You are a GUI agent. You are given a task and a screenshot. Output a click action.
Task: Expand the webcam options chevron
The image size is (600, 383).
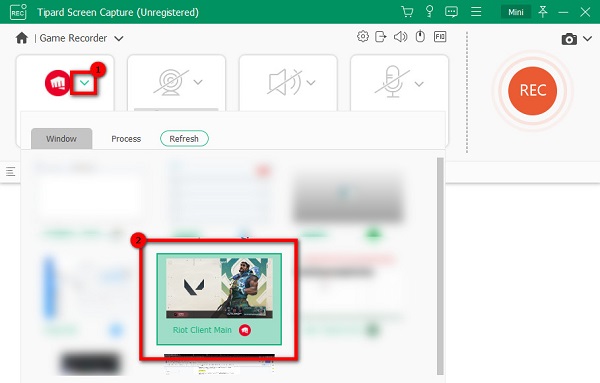click(x=198, y=82)
